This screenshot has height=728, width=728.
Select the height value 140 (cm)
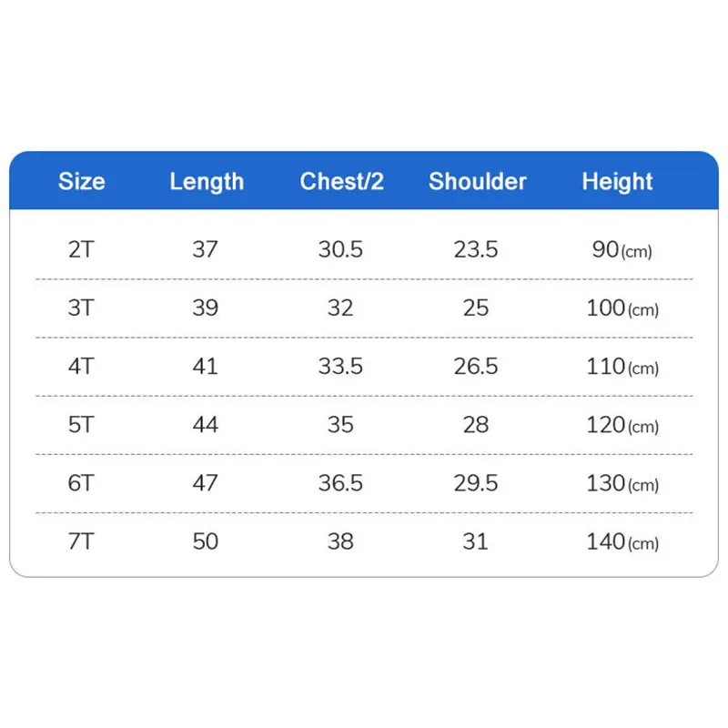tap(622, 541)
